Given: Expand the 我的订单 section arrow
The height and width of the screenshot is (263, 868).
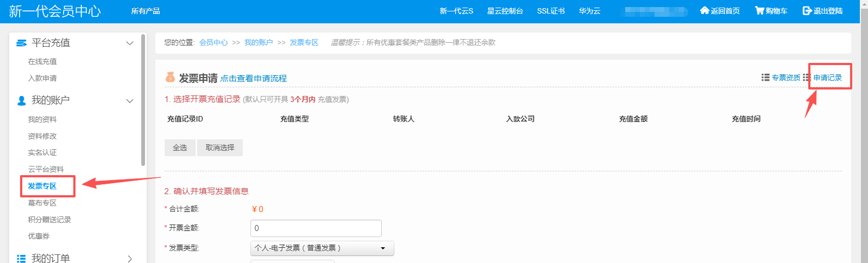Looking at the screenshot, I should 129,259.
